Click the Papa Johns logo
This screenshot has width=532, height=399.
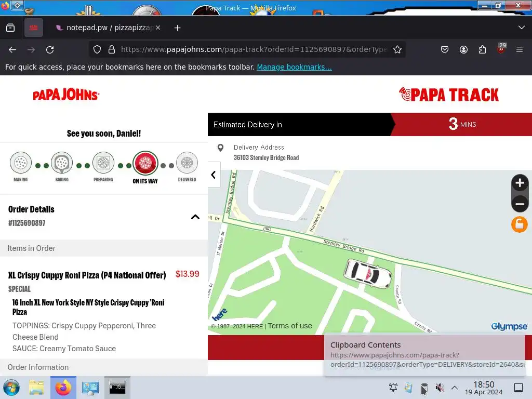(66, 95)
